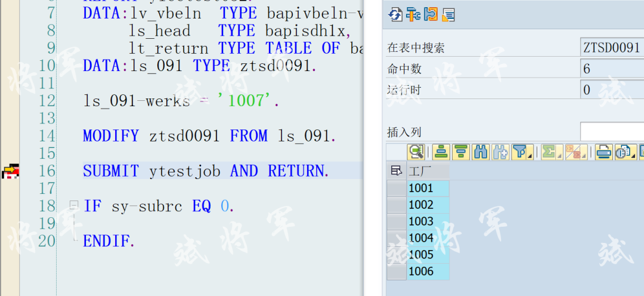Click the MODIFY ztsd0091 statement on line 14
Screen dimensions: 644x296
tap(209, 135)
